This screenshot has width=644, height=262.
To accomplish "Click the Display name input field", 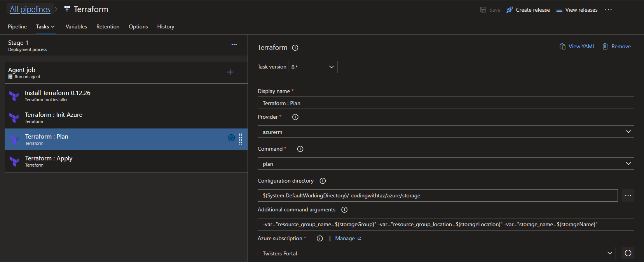I will [445, 103].
